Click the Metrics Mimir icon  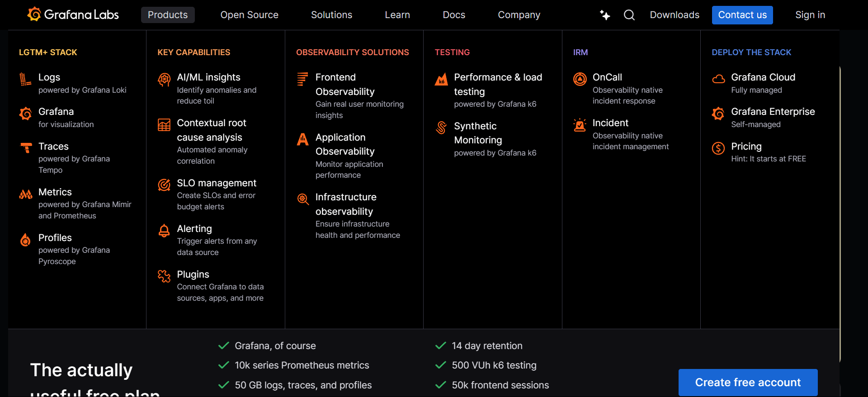pyautogui.click(x=25, y=194)
